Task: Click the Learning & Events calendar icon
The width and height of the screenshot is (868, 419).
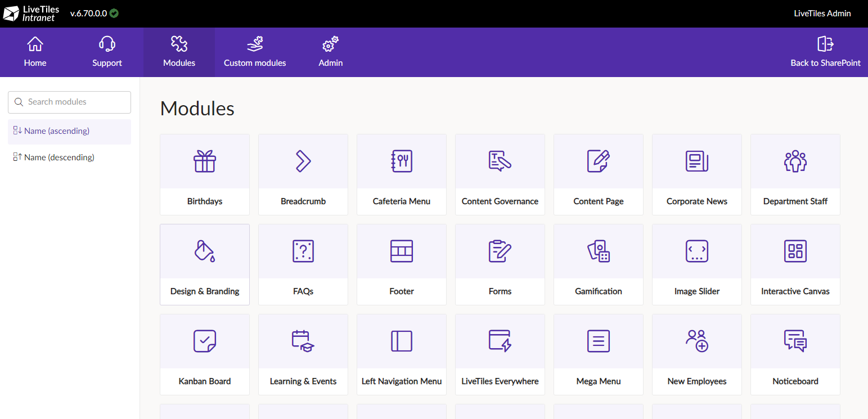Action: 303,341
